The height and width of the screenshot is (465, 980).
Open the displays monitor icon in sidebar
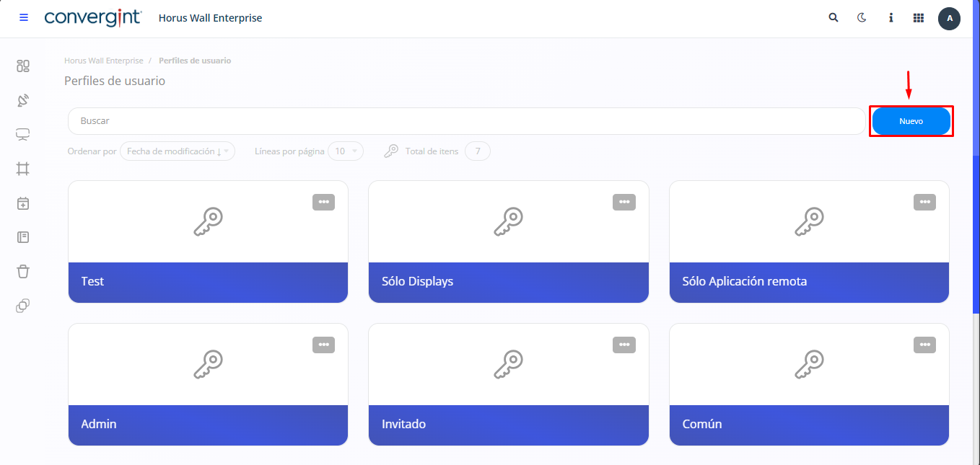click(22, 134)
